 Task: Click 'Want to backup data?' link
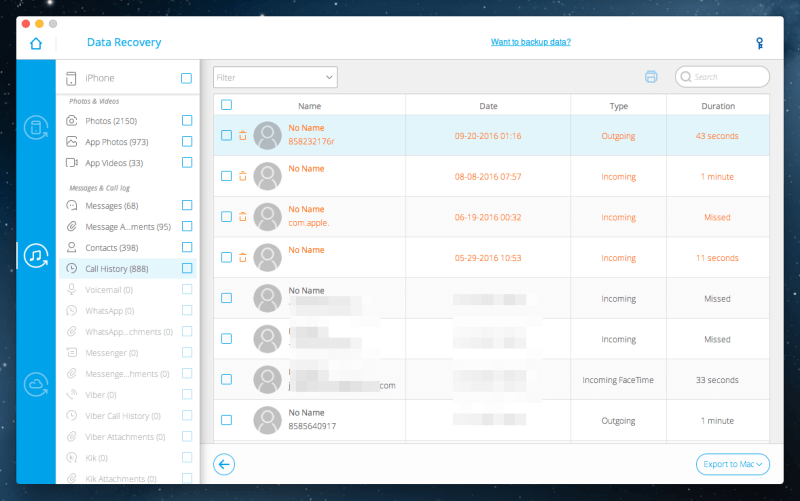point(530,42)
